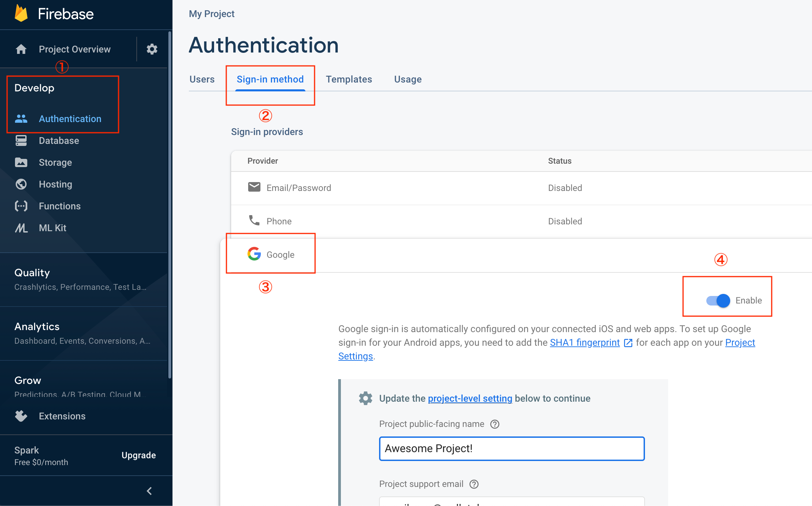Click Disabled status for Email/Password
This screenshot has width=812, height=506.
pos(565,188)
